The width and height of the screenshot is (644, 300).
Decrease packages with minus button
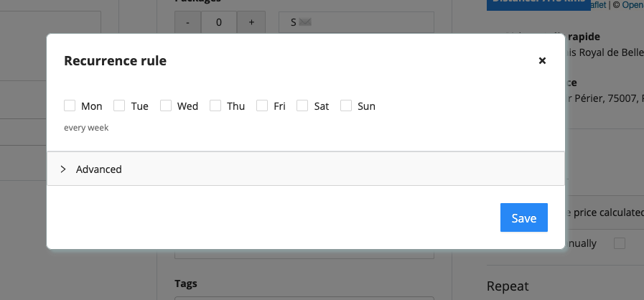[x=187, y=22]
